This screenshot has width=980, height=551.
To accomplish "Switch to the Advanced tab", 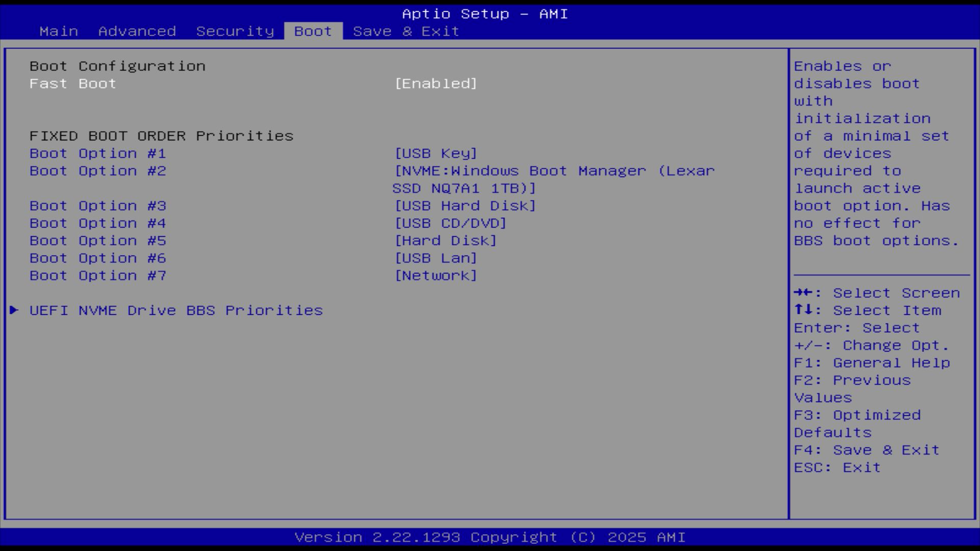I will [x=137, y=31].
